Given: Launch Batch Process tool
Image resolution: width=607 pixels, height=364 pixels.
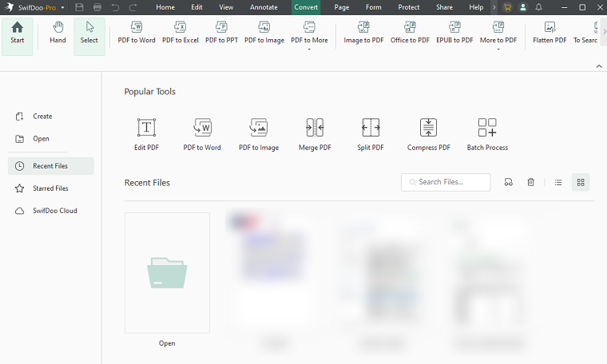Looking at the screenshot, I should (487, 134).
